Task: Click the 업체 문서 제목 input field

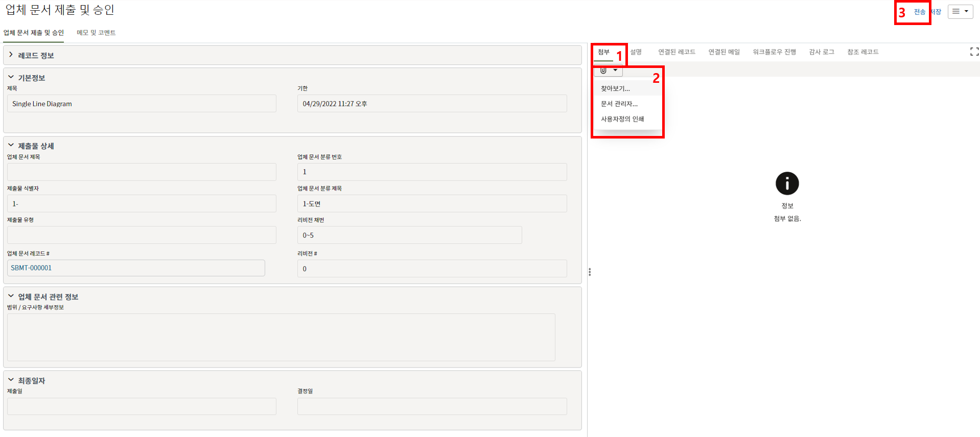Action: [x=142, y=172]
